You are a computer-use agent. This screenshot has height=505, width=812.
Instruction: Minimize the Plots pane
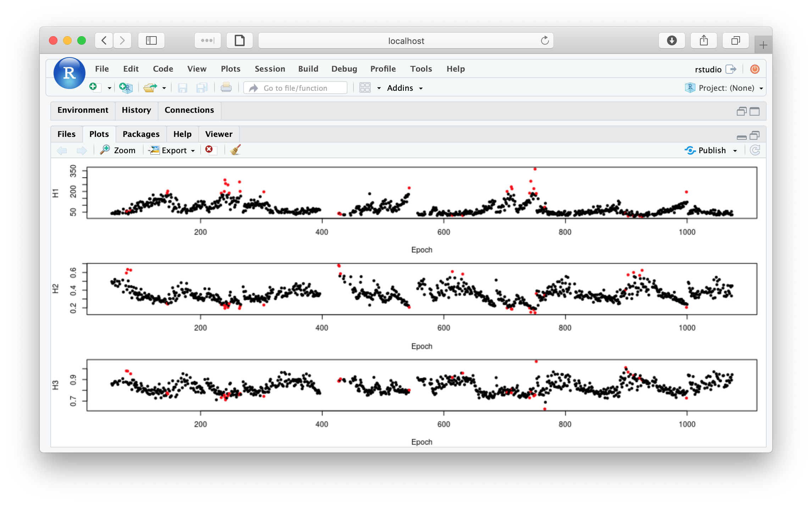[741, 136]
